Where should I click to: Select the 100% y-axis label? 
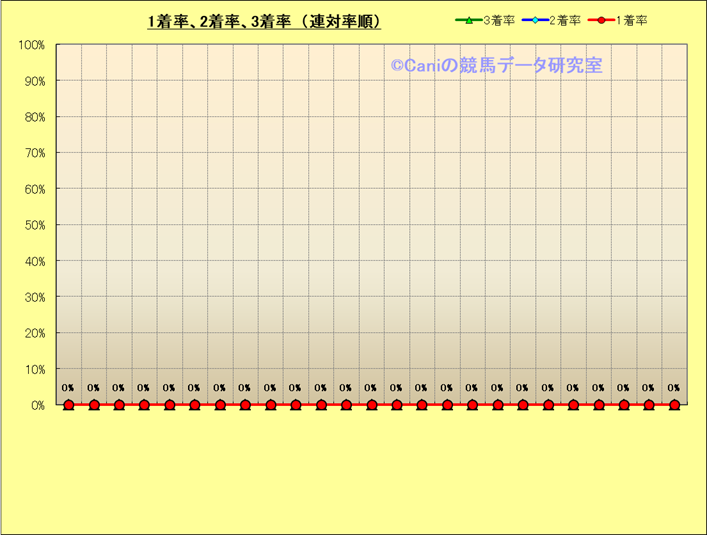31,45
